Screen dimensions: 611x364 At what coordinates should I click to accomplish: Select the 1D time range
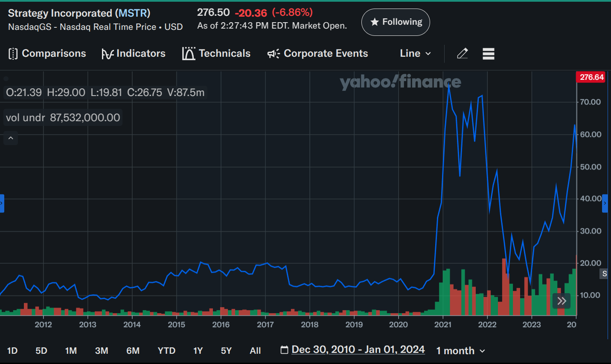(x=12, y=351)
